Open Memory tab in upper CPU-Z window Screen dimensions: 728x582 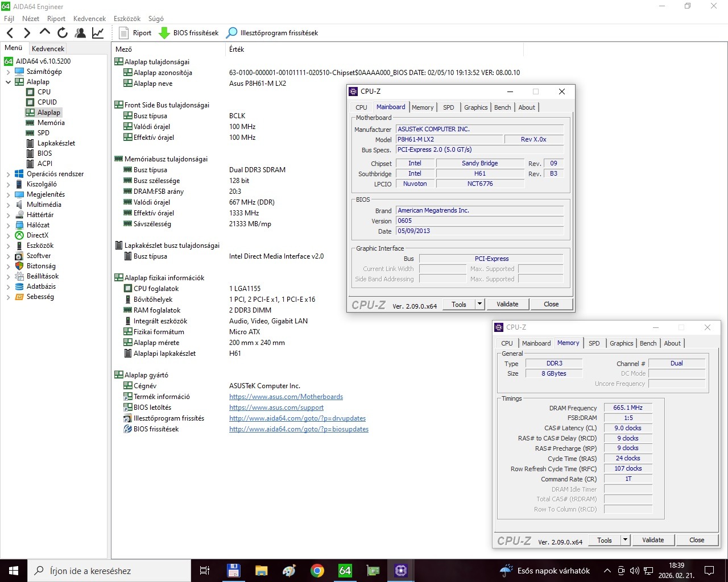[423, 107]
